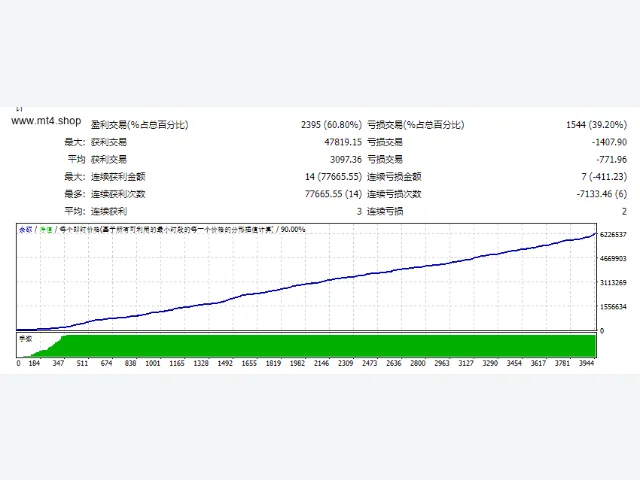Select the label 亏损交易(%占总百分比)
This screenshot has height=480, width=640.
pos(416,125)
